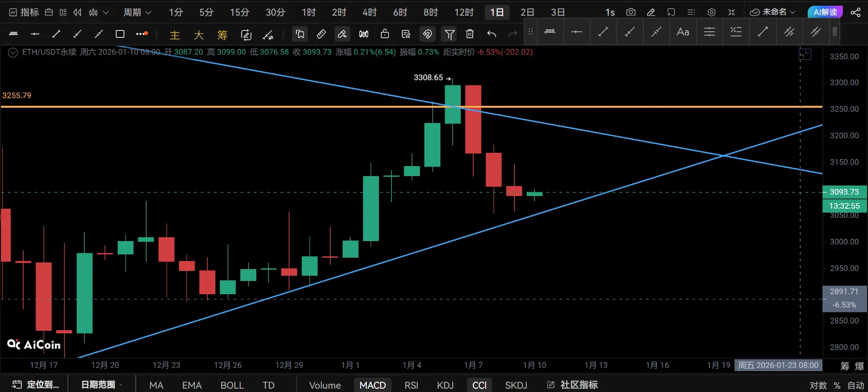Select the left toolbar ruler measure tool
Screen dimensions: 868x392
[14, 34]
